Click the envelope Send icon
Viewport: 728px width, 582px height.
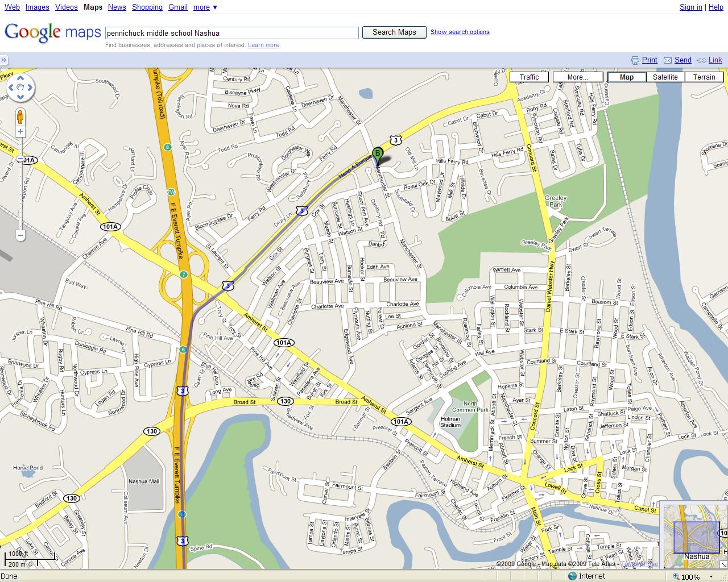tap(668, 60)
